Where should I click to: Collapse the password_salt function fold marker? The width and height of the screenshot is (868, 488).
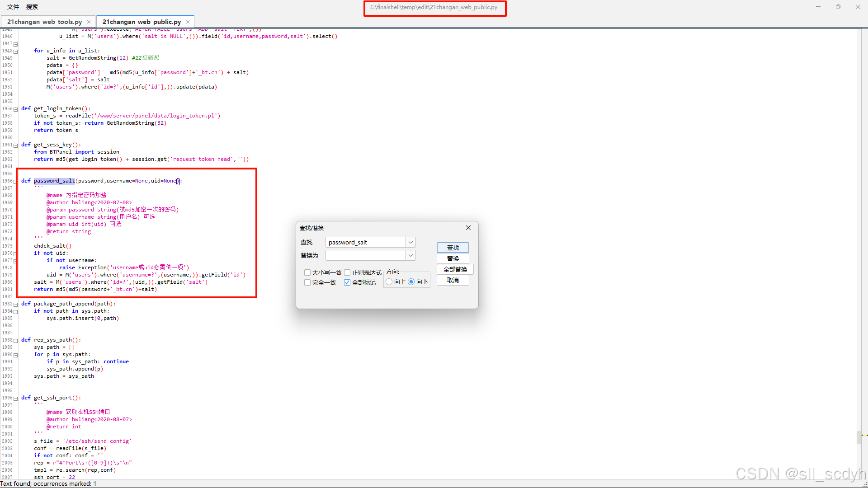(x=16, y=182)
